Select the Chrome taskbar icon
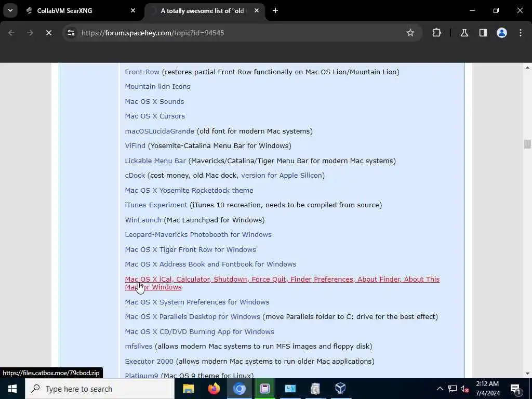 (x=239, y=389)
